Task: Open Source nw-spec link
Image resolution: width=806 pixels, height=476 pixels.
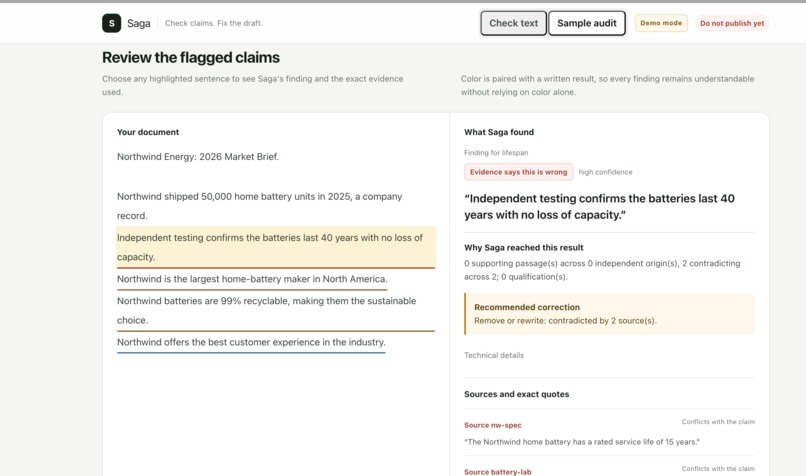Action: [x=492, y=425]
